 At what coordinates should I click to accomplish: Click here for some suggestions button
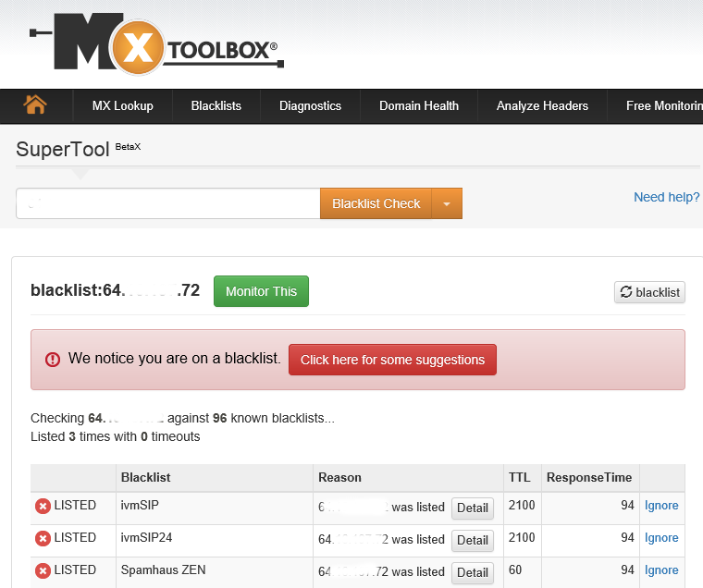pyautogui.click(x=392, y=360)
